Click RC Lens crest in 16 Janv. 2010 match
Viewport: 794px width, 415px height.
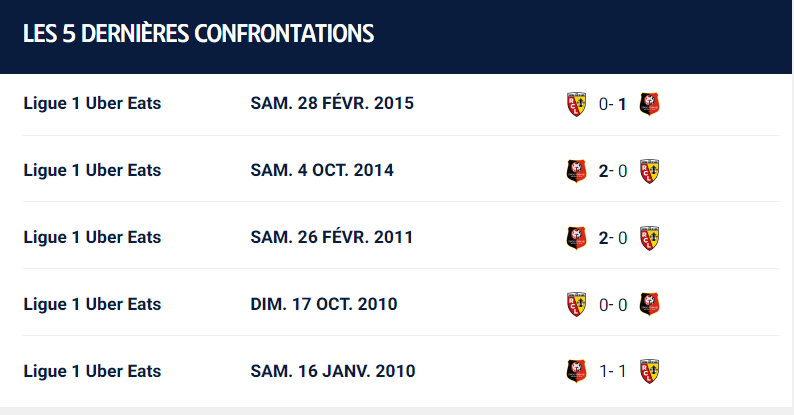click(649, 371)
